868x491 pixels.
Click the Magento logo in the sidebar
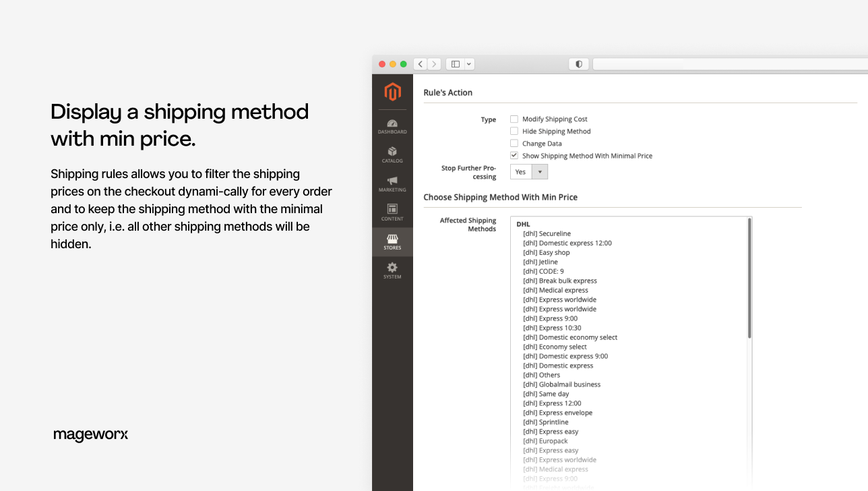click(x=392, y=92)
